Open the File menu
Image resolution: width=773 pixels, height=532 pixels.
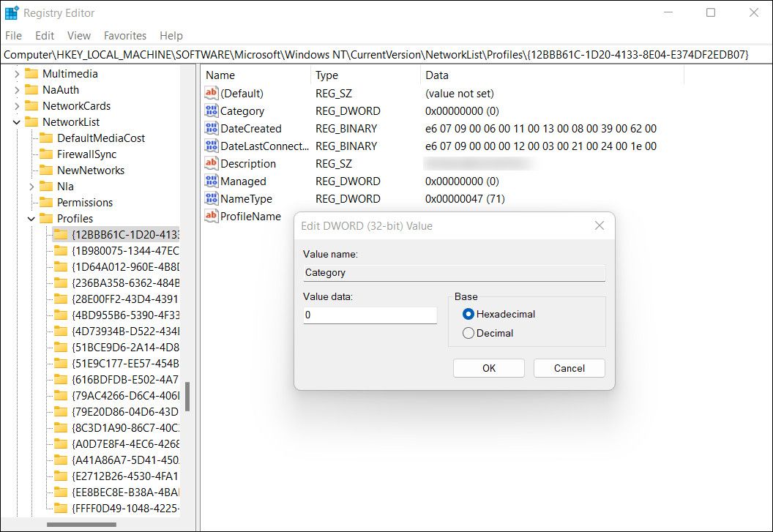coord(13,36)
